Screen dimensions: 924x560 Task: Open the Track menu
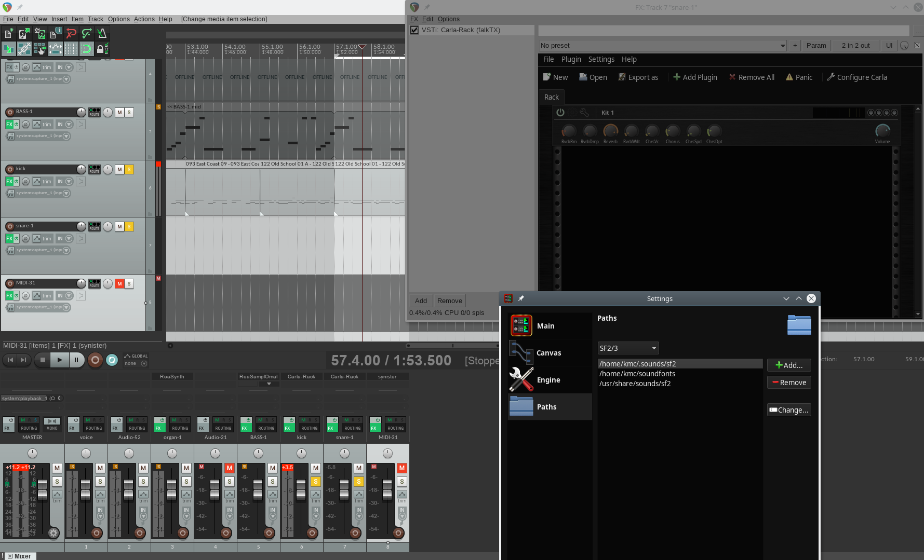click(x=95, y=19)
